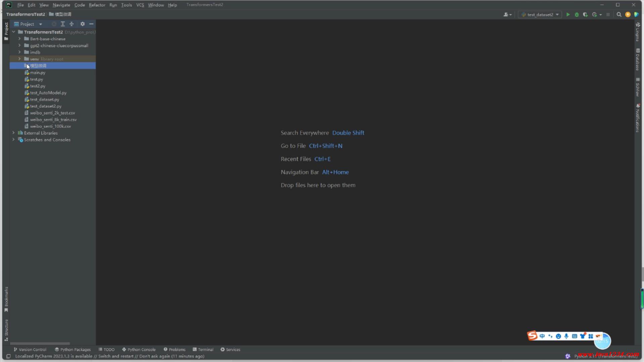
Task: Expand External Libraries node
Action: coord(13,133)
